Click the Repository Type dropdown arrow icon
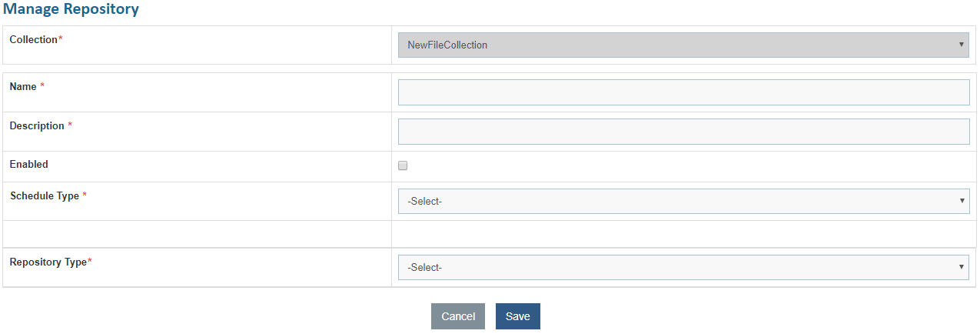The height and width of the screenshot is (334, 980). (961, 268)
